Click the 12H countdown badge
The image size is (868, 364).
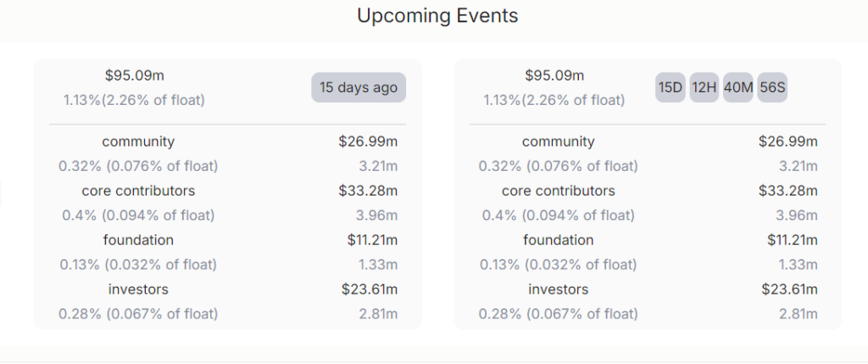[704, 88]
